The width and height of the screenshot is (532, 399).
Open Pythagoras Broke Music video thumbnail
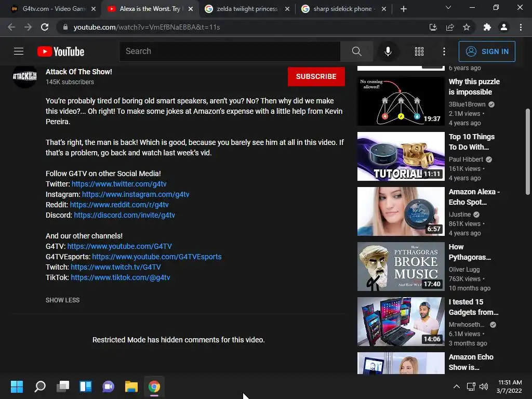coord(401,267)
